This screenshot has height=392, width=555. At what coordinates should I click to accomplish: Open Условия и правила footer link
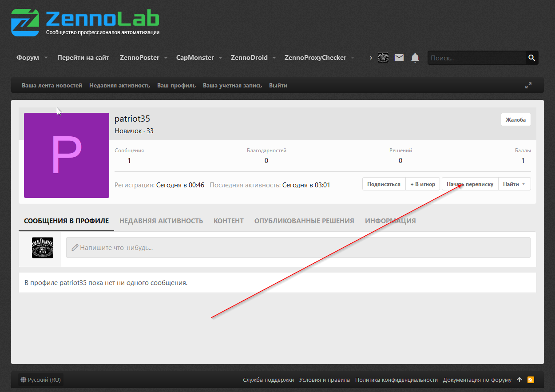pyautogui.click(x=325, y=380)
